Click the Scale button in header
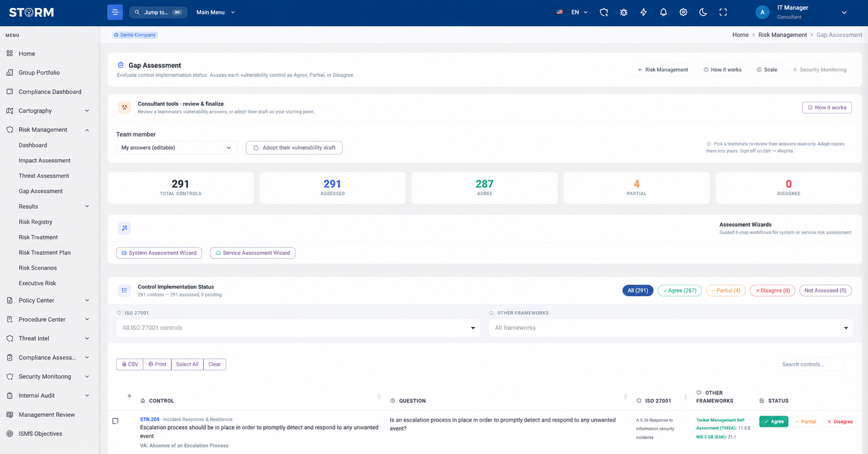868x454 pixels. (x=767, y=70)
